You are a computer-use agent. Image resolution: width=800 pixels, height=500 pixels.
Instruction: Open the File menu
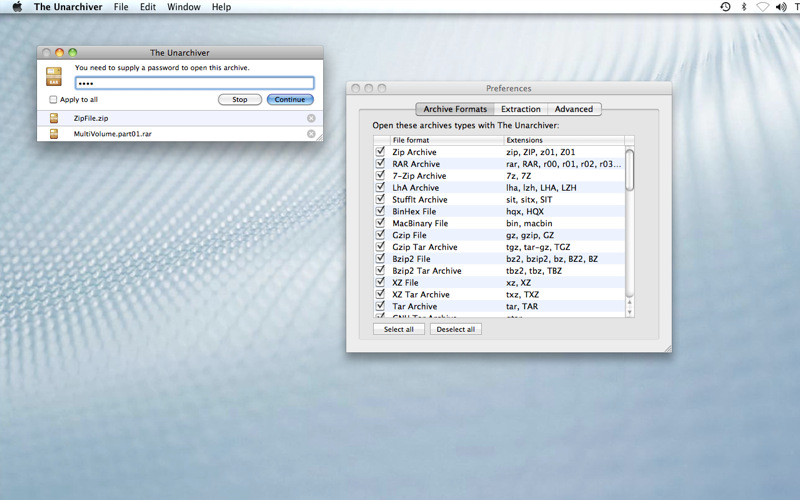[121, 7]
